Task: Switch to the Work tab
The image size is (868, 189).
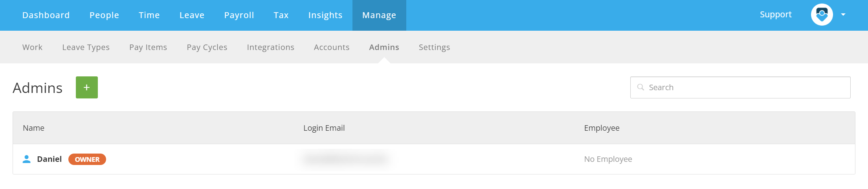Action: 32,47
